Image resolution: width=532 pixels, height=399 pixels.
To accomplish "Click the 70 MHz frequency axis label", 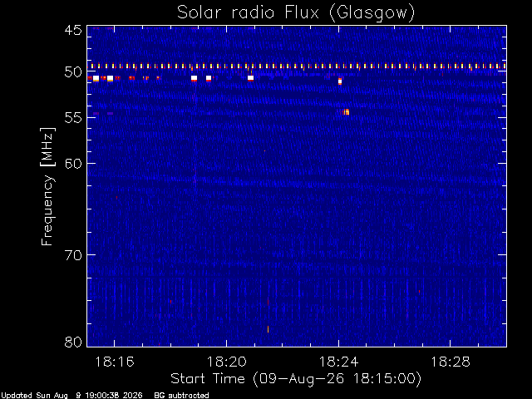I will point(73,255).
